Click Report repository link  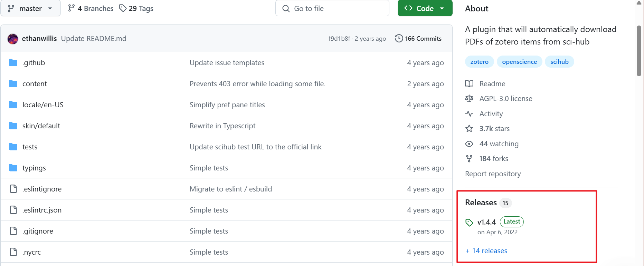tap(493, 174)
